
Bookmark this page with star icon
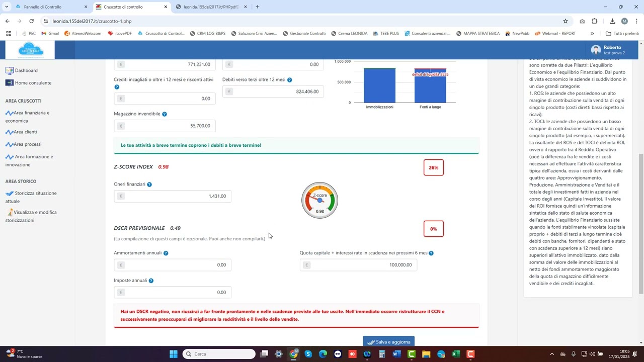(565, 21)
